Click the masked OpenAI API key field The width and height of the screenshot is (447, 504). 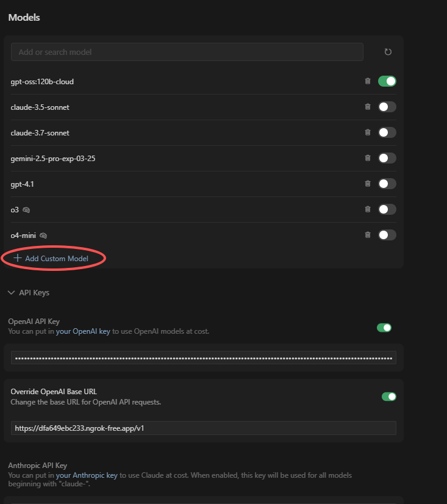coord(203,358)
